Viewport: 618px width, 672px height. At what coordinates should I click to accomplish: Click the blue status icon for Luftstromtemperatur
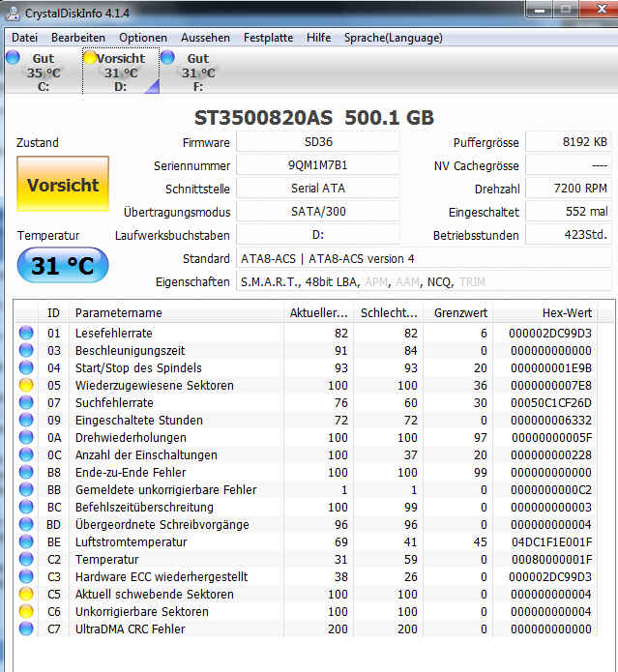(x=26, y=541)
